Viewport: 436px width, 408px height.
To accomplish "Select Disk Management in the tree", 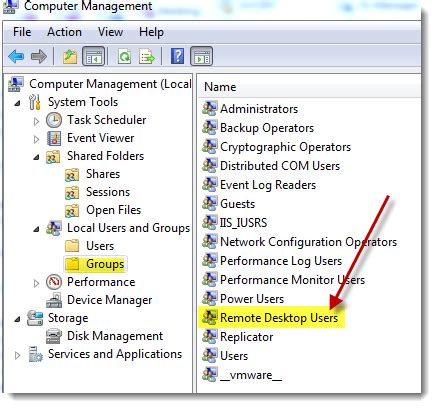I will [x=115, y=336].
